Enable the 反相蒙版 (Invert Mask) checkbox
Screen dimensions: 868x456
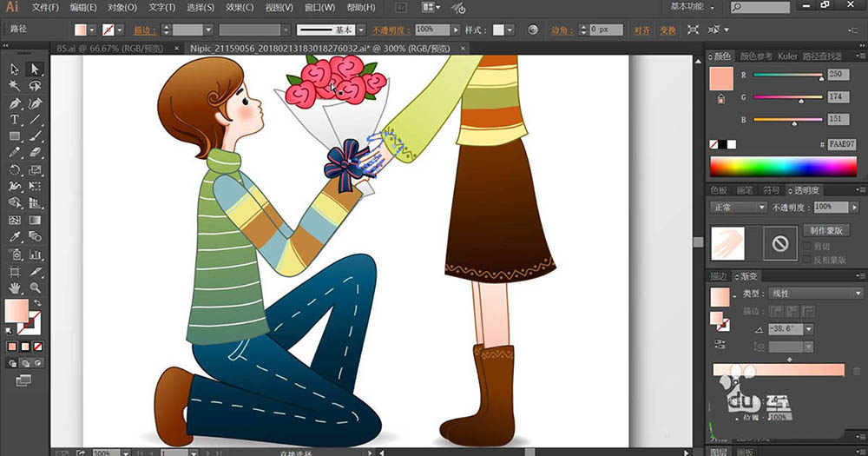[807, 260]
